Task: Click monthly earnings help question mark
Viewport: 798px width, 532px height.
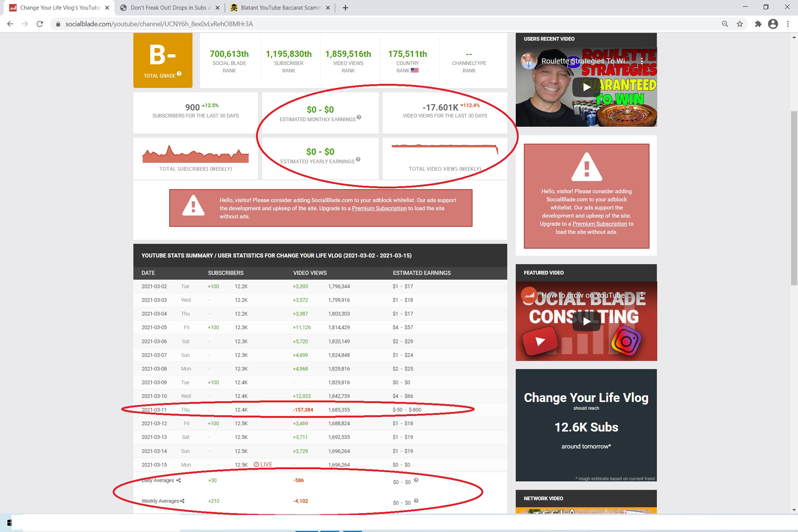Action: [359, 117]
